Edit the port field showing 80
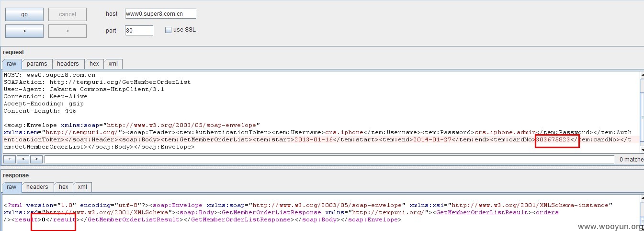The image size is (644, 231). (139, 30)
